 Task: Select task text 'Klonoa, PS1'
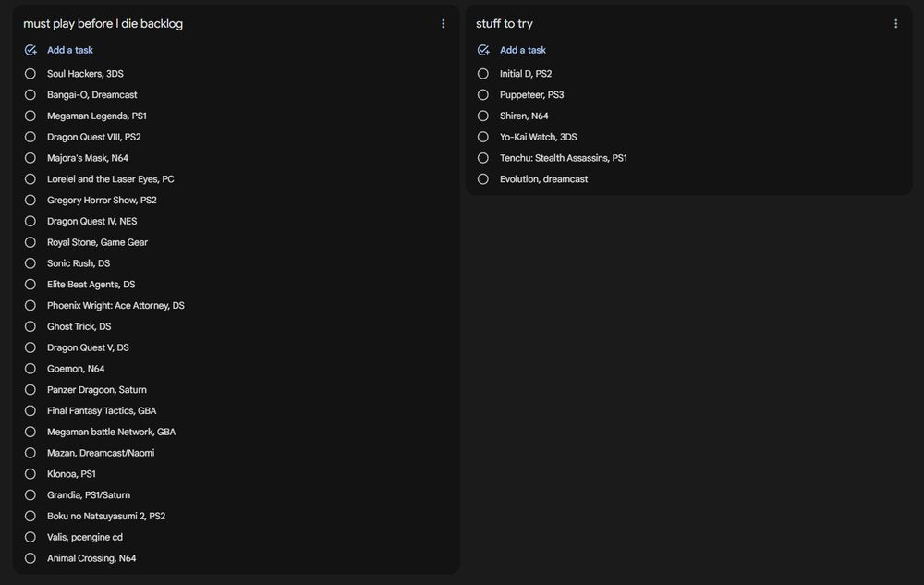tap(71, 474)
